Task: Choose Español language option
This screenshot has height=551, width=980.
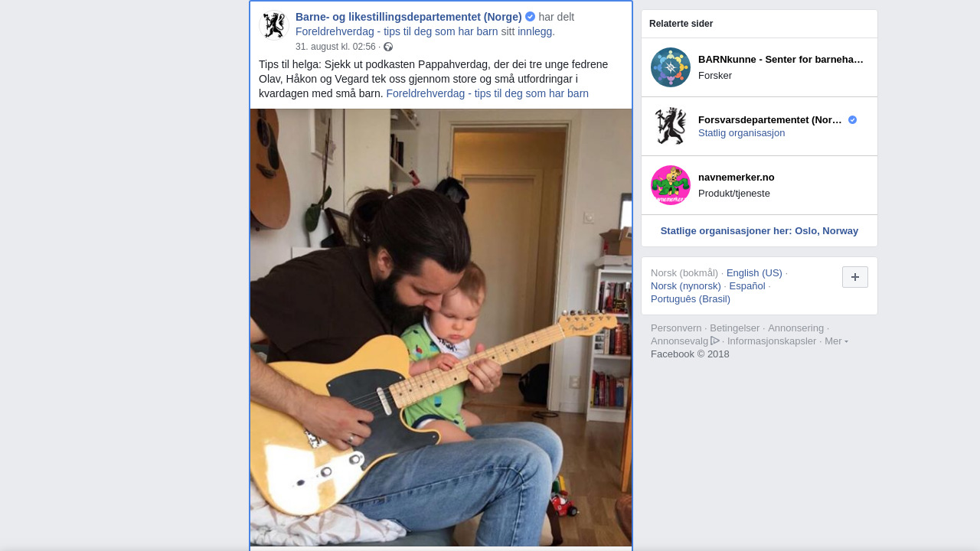Action: (747, 285)
